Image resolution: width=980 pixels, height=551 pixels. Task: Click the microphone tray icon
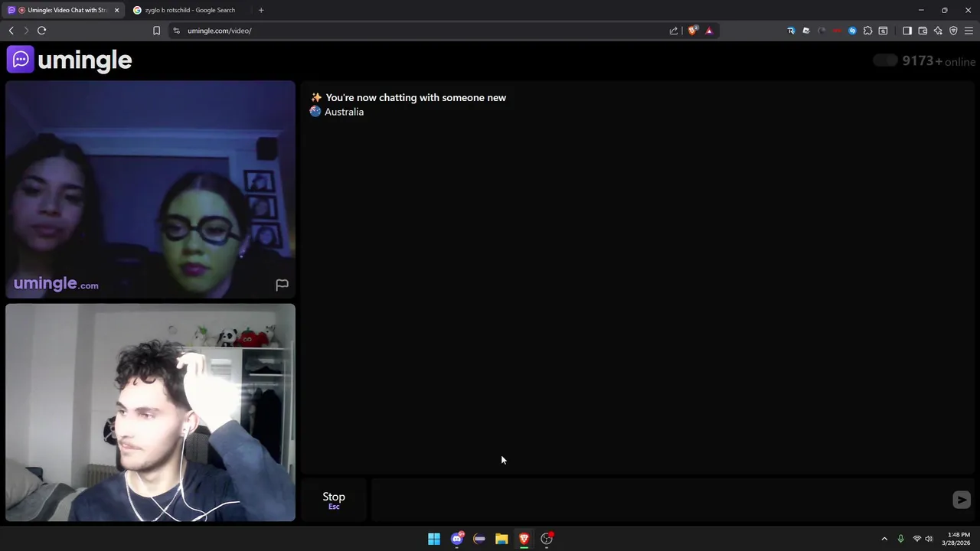click(900, 539)
